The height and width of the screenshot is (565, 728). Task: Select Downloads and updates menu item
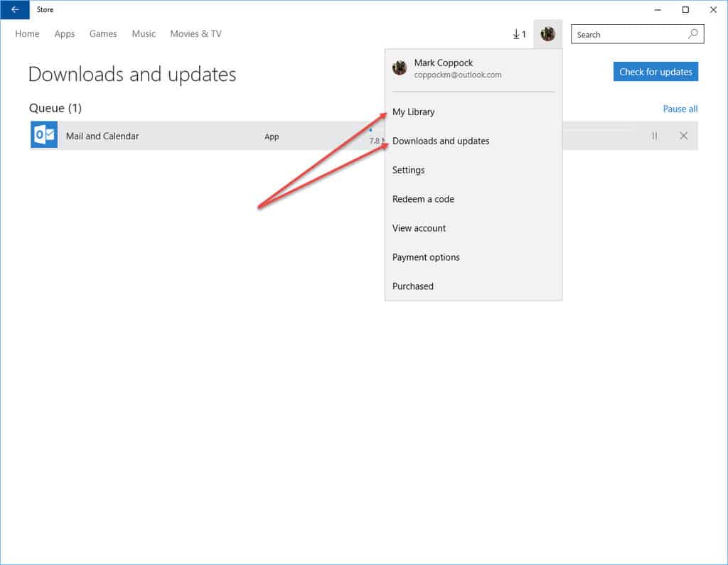pos(473,141)
